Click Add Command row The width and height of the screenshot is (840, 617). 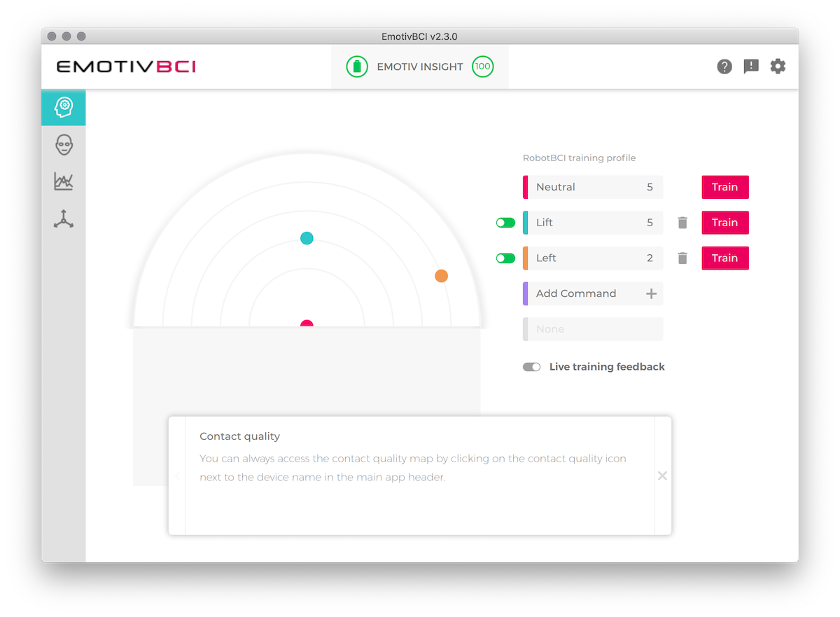tap(593, 293)
